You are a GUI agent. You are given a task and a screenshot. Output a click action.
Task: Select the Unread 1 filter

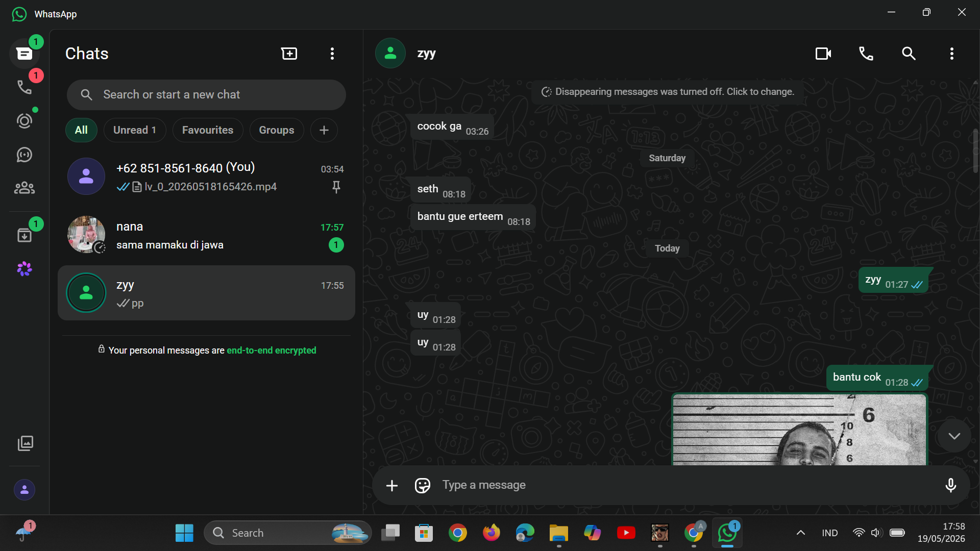(135, 130)
